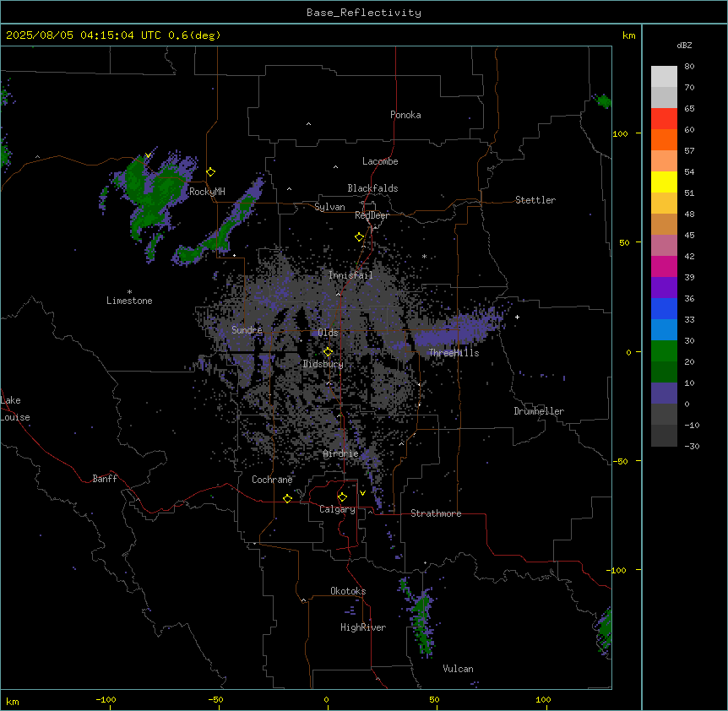The width and height of the screenshot is (728, 711).
Task: Click the Sylvan map label
Action: pyautogui.click(x=329, y=207)
